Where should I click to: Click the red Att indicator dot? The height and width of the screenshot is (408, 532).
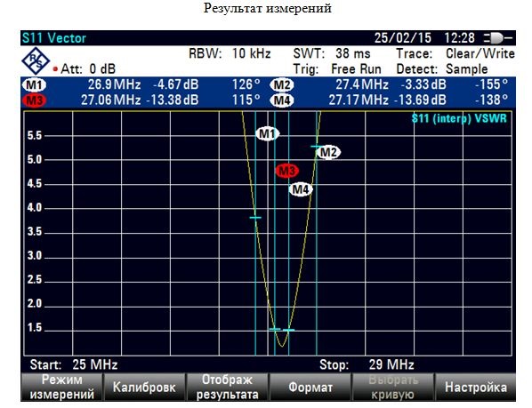click(55, 69)
